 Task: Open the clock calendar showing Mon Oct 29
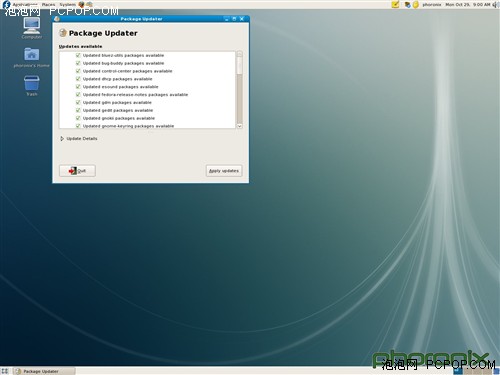pyautogui.click(x=468, y=5)
